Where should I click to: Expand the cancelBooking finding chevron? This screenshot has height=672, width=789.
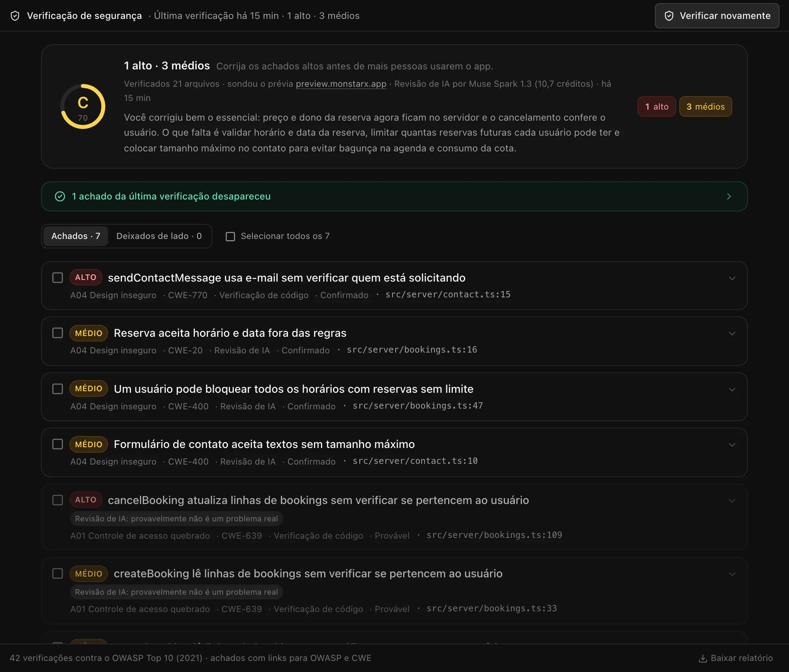[732, 500]
